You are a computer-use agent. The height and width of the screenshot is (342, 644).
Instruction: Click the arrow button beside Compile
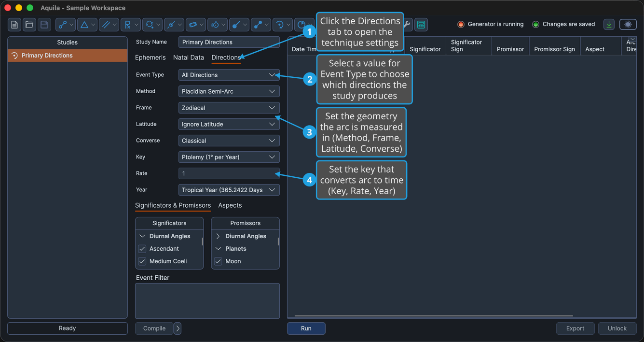pyautogui.click(x=178, y=328)
